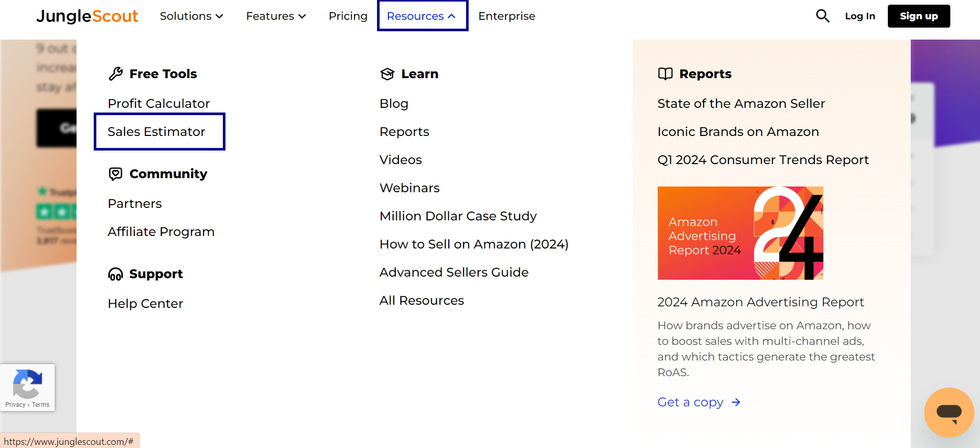Click the headset icon beside Support
This screenshot has width=980, height=448.
116,274
